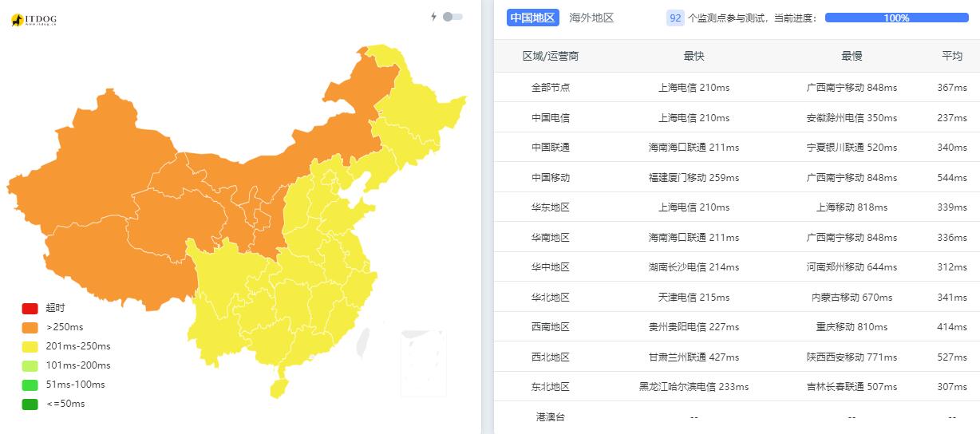Click the red 超时 legend swatch
The image size is (980, 434).
pyautogui.click(x=30, y=308)
